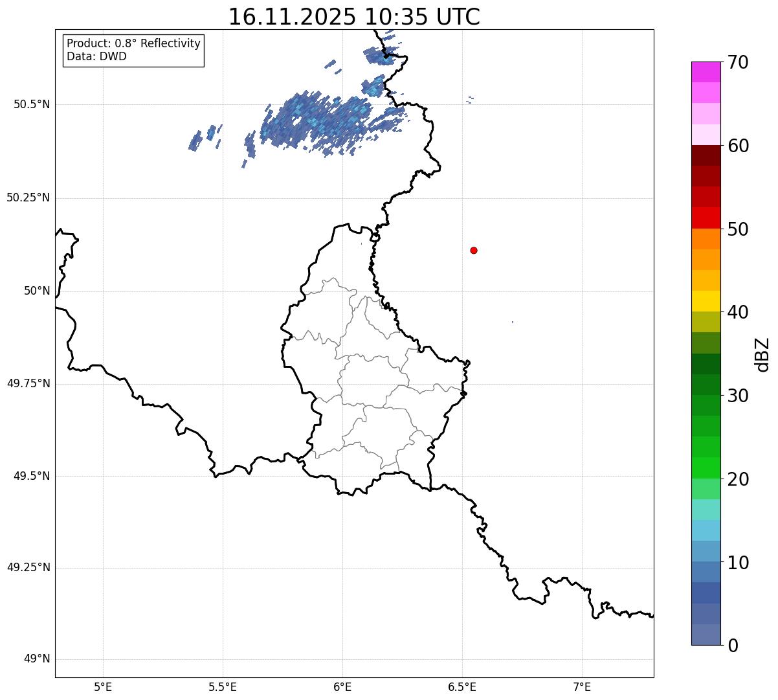Click the 50.25°N latitude label
Screen dimensions: 778x700
point(28,198)
